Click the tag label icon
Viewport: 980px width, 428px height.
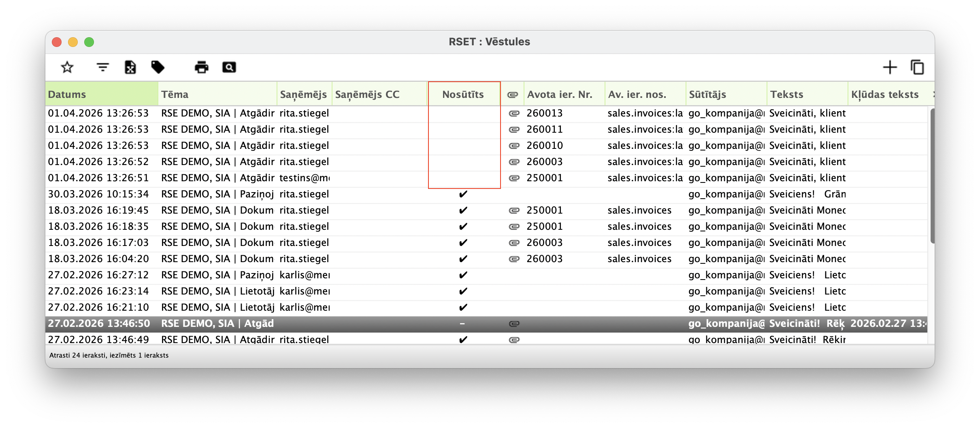point(158,67)
